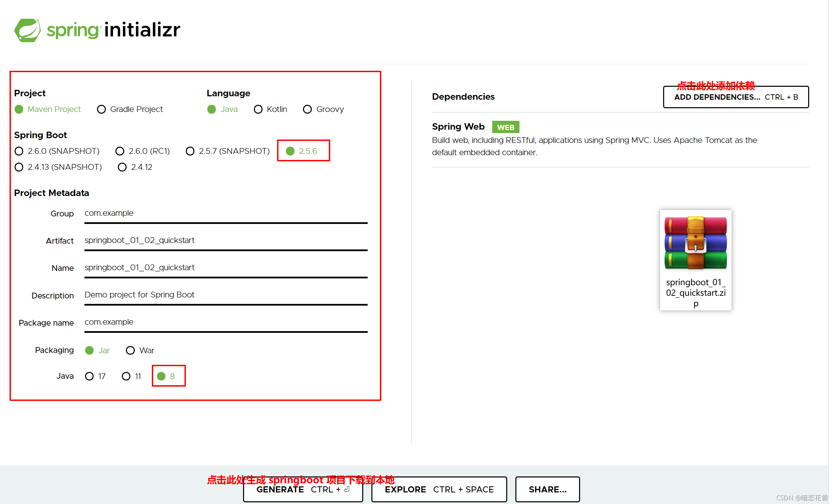833x504 pixels.
Task: Select Groovy language option
Action: 307,109
